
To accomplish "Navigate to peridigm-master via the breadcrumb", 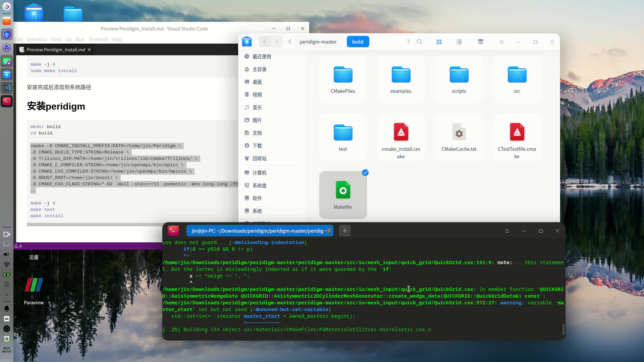I will click(x=318, y=42).
